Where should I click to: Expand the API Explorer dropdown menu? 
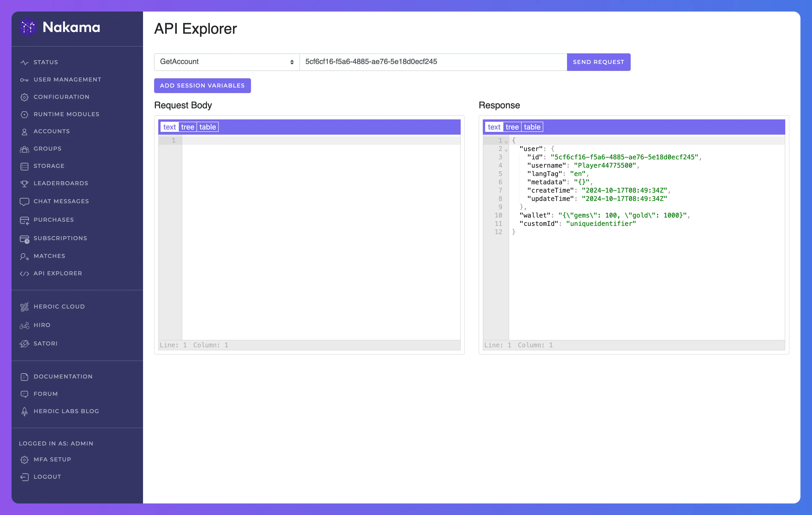227,62
